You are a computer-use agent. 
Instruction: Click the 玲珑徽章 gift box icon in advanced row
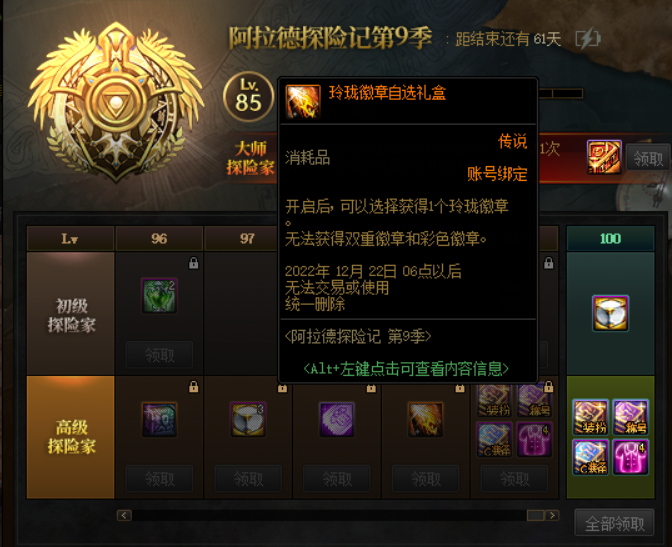(x=426, y=419)
